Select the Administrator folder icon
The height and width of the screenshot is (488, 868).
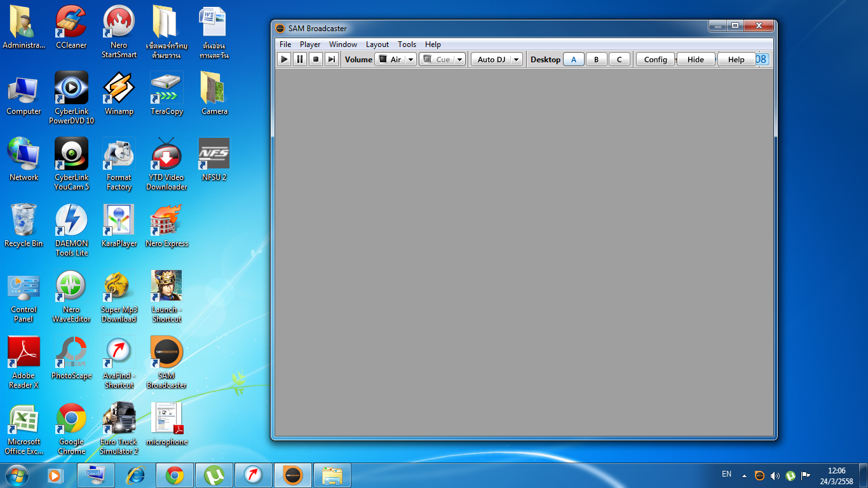(x=24, y=28)
